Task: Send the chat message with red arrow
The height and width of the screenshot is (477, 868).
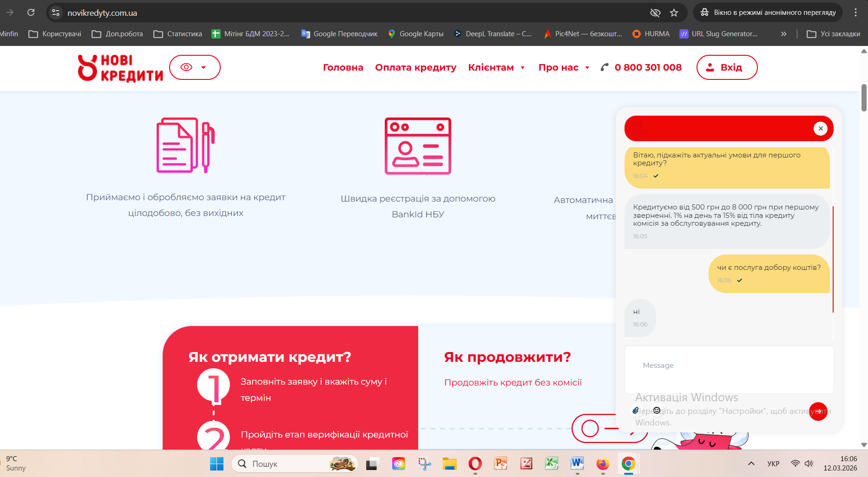Action: pos(818,412)
